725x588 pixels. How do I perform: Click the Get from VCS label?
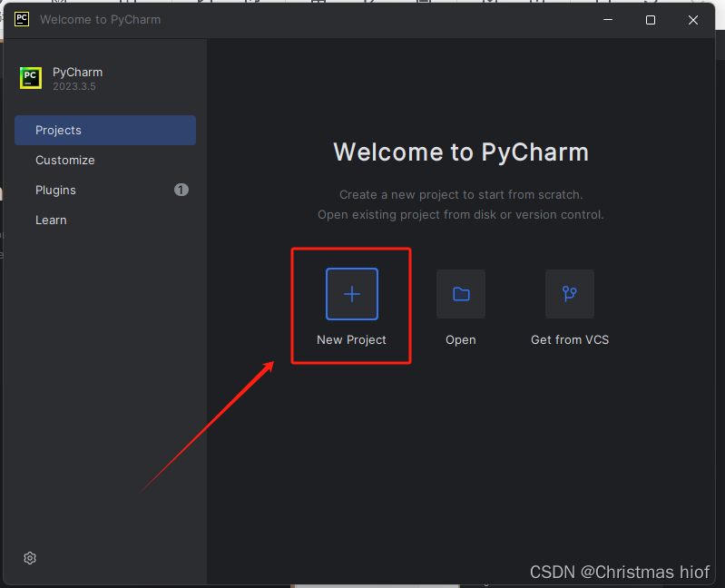coord(570,339)
